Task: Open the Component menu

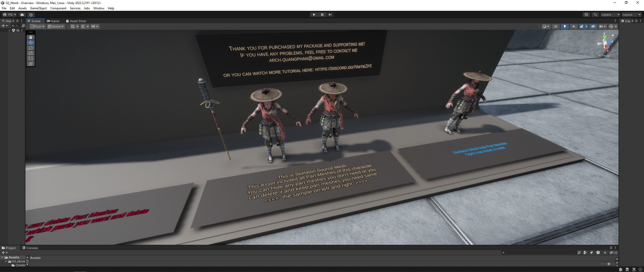Action: tap(58, 8)
